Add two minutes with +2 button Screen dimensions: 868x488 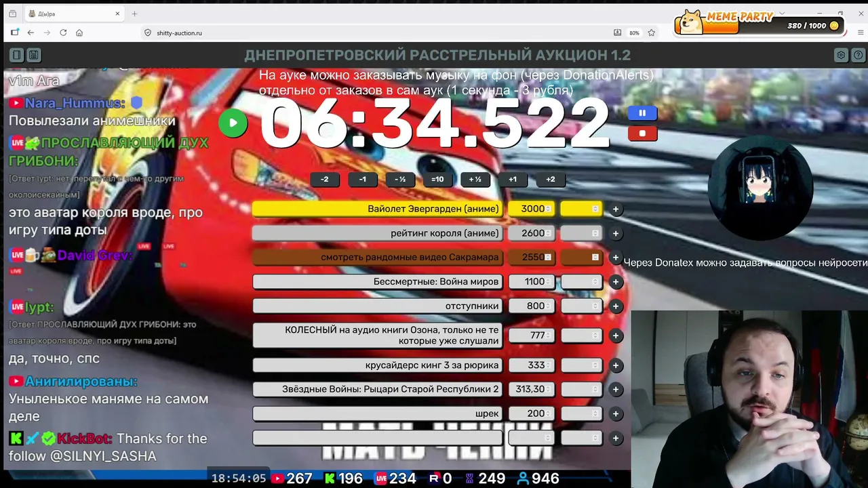tap(551, 180)
